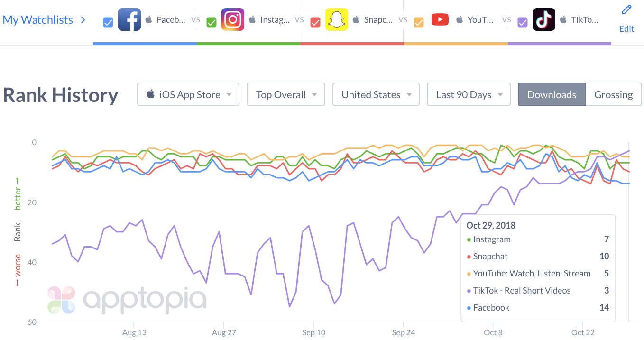
Task: Click the Facebook app icon
Action: [129, 19]
